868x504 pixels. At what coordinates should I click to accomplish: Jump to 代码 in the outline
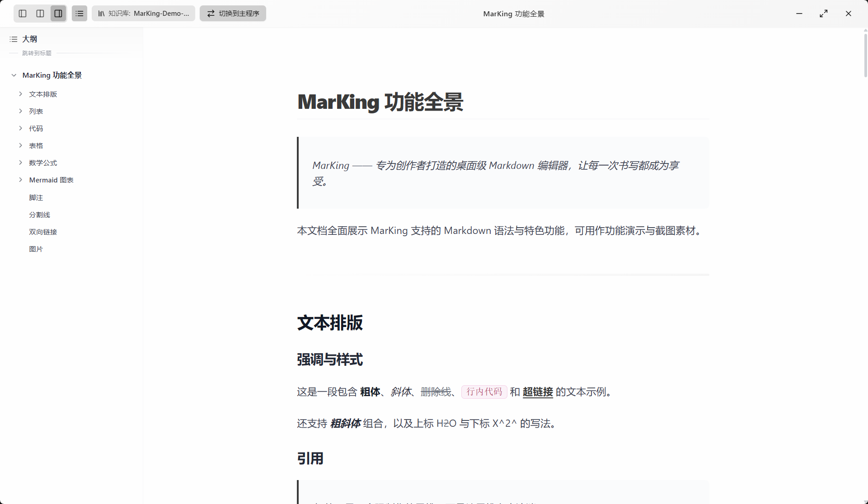[x=36, y=129]
